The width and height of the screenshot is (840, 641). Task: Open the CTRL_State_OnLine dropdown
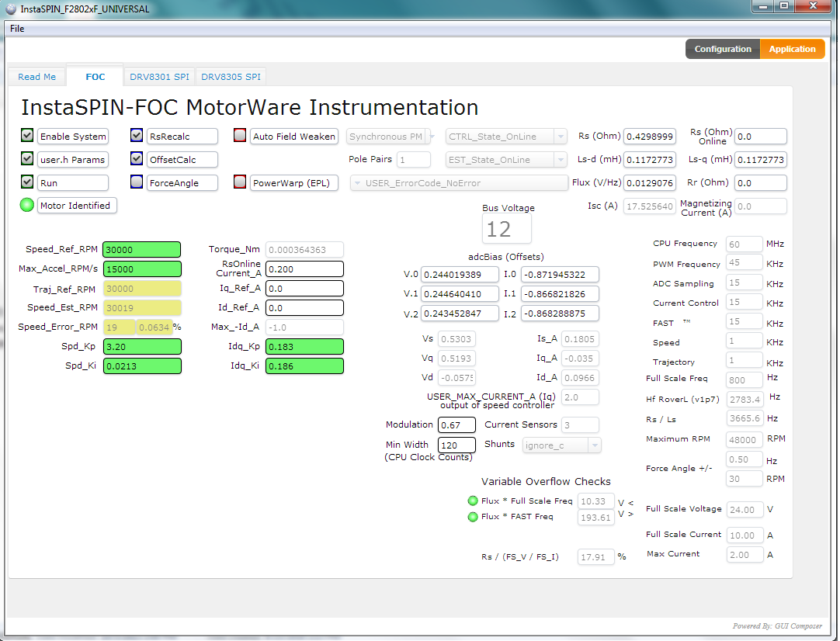click(505, 137)
